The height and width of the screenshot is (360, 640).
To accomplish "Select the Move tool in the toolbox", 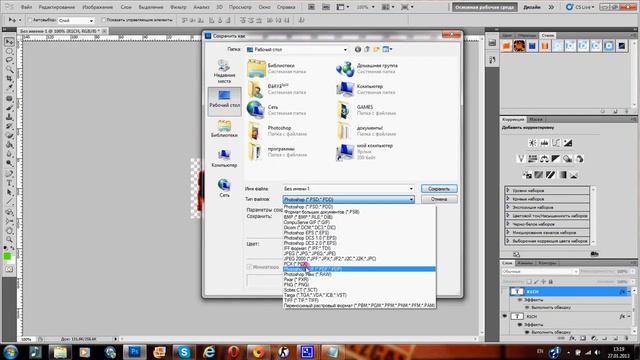I will coord(9,42).
